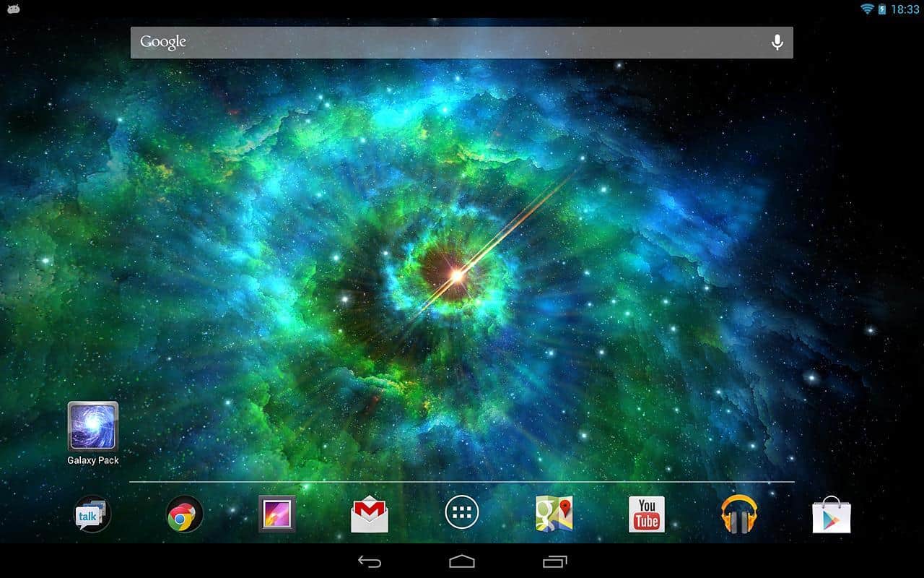
Task: Open the Gmail app
Action: 370,514
